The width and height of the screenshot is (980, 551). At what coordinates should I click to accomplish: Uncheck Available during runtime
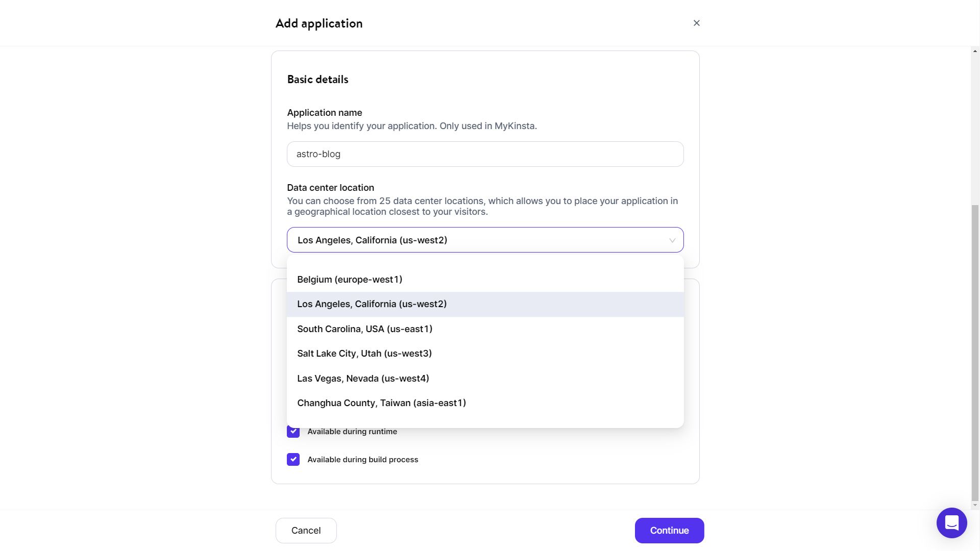293,432
